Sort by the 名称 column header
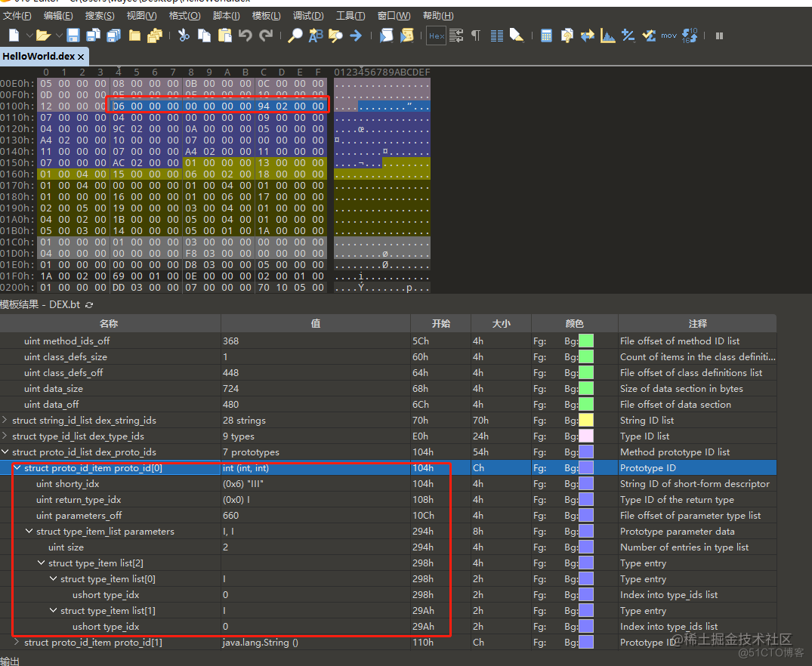Viewport: 812px width, 666px height. (110, 324)
